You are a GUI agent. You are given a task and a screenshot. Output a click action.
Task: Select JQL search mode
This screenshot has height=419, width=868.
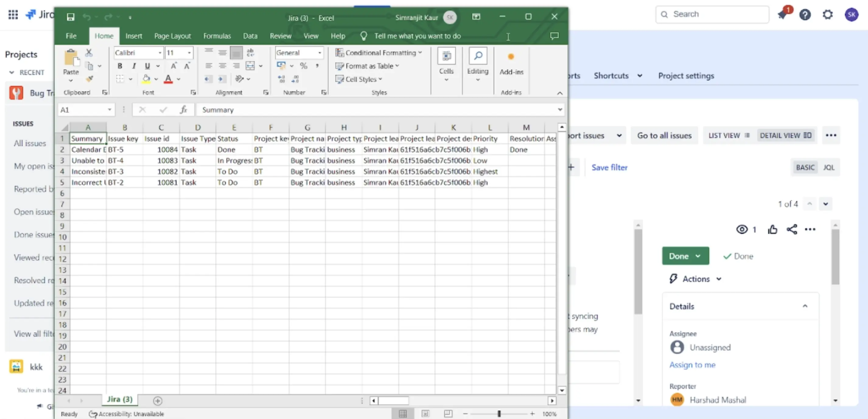click(x=828, y=167)
